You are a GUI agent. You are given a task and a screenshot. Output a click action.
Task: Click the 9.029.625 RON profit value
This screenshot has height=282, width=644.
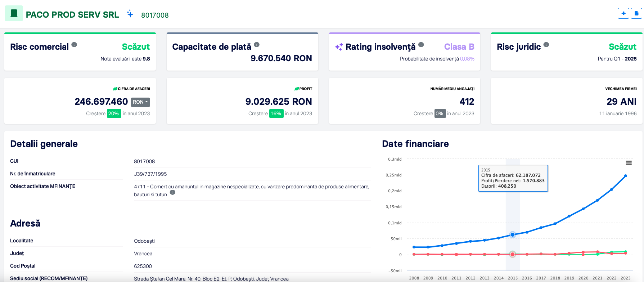(279, 102)
